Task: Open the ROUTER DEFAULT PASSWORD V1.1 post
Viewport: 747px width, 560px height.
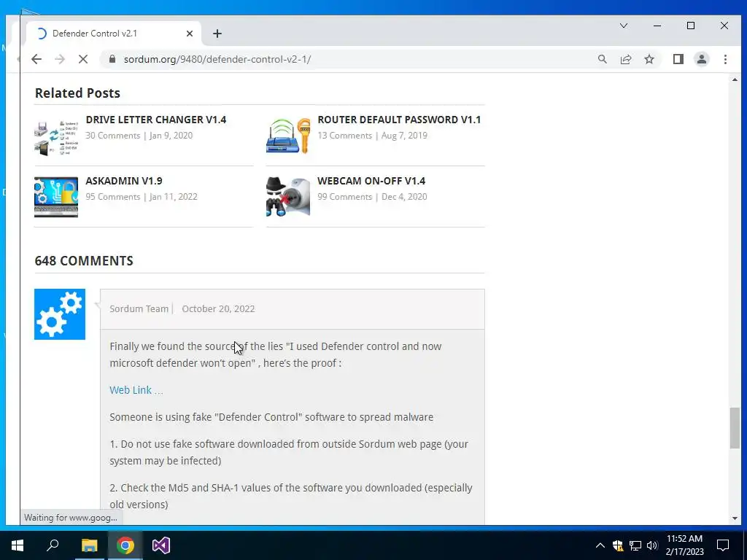Action: [399, 120]
